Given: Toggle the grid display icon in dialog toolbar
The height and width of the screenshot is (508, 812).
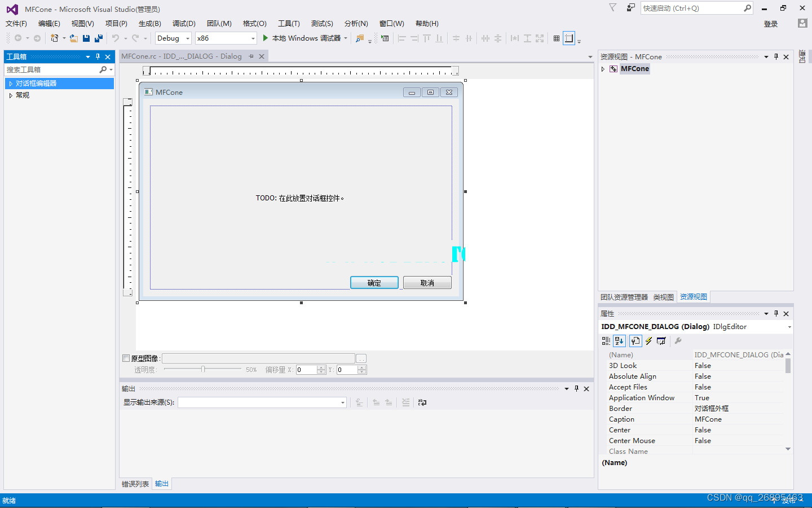Looking at the screenshot, I should pos(557,38).
